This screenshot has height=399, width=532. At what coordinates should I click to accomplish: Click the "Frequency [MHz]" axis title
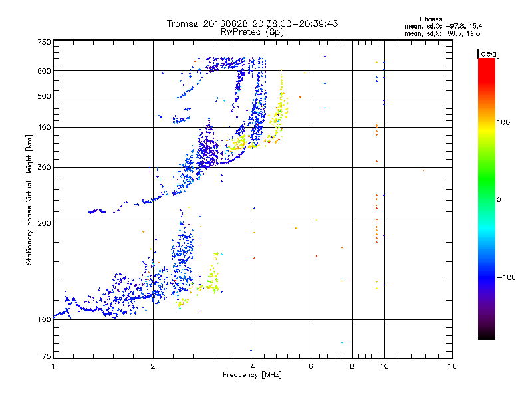coord(252,375)
